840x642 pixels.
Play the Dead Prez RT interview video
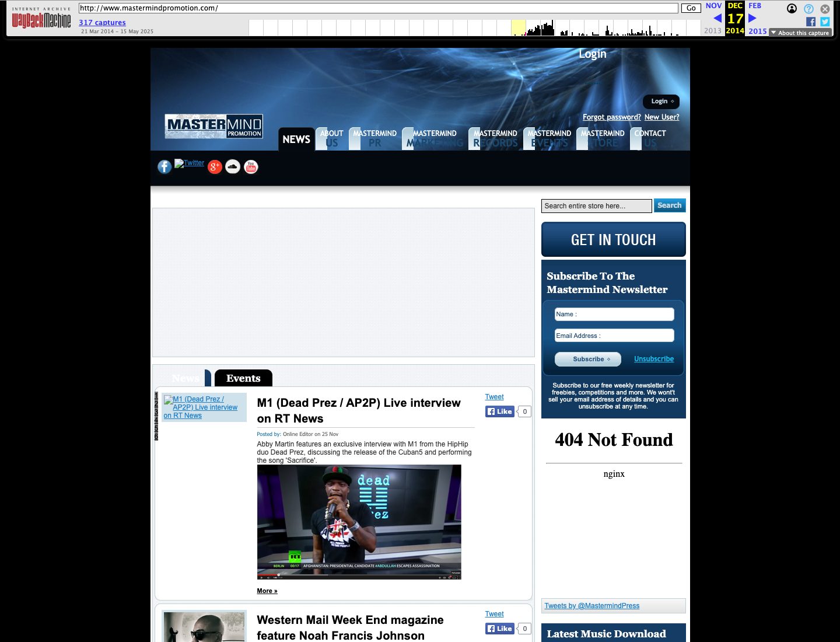pyautogui.click(x=359, y=522)
